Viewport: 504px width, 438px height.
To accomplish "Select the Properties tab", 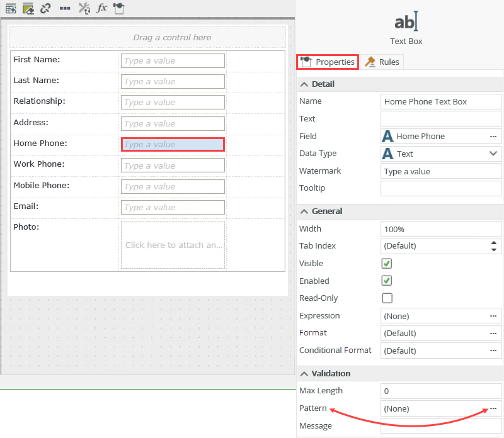I will click(x=328, y=62).
